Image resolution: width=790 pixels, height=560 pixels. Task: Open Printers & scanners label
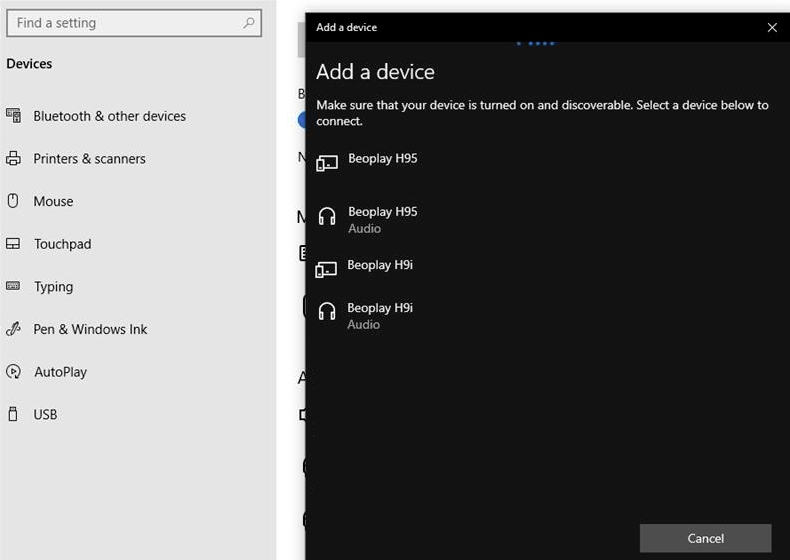[89, 159]
